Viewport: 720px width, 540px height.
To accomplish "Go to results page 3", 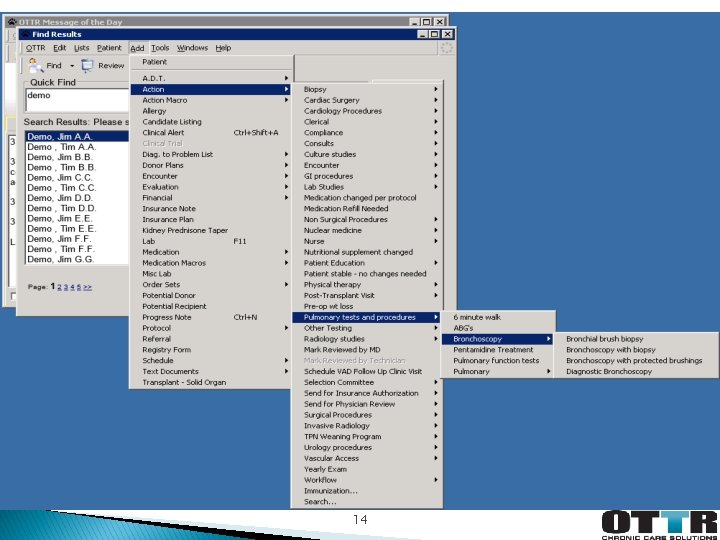I will [66, 287].
